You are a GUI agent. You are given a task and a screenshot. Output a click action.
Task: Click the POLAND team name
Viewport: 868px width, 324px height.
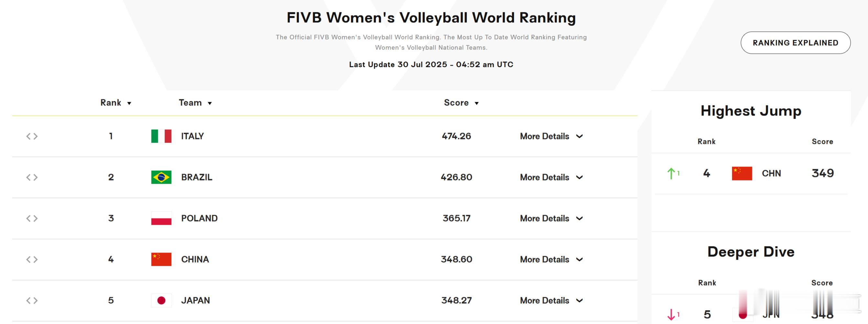pyautogui.click(x=200, y=218)
